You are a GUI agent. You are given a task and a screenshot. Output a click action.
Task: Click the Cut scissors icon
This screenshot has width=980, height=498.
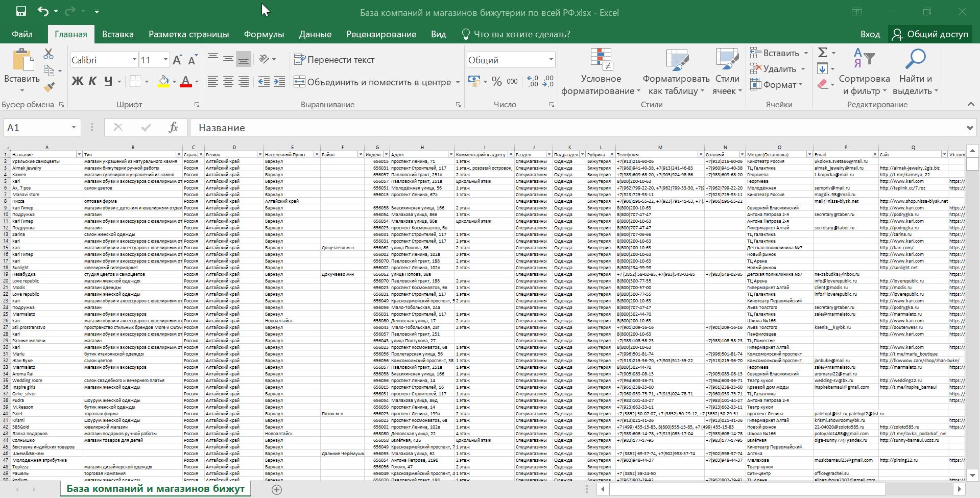click(x=49, y=54)
